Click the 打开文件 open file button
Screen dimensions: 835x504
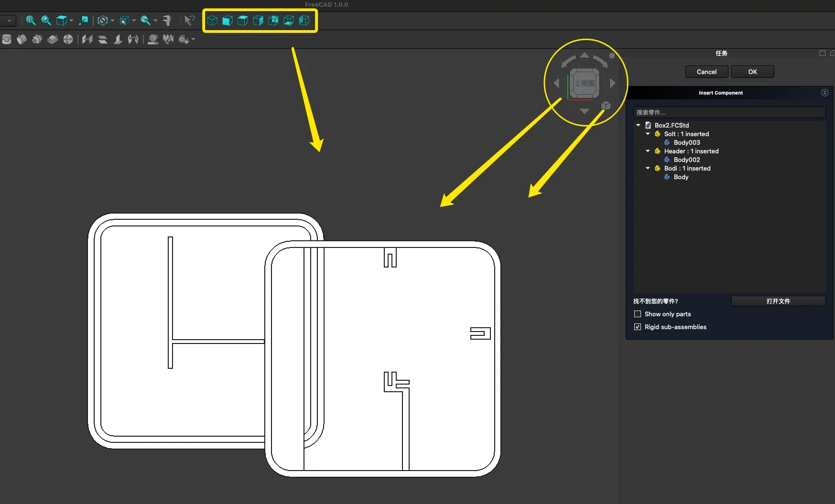click(x=778, y=301)
